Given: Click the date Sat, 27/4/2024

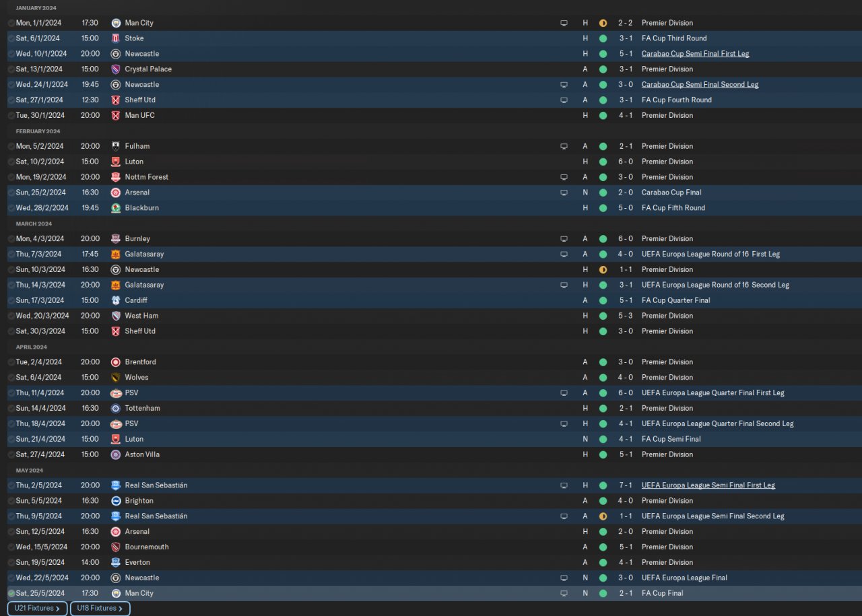Looking at the screenshot, I should [x=40, y=454].
